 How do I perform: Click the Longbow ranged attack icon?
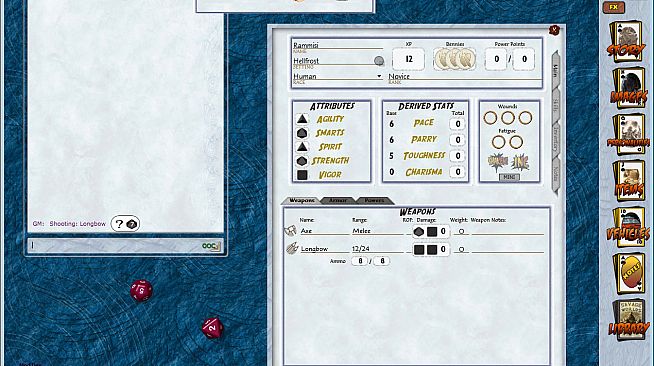coord(292,248)
